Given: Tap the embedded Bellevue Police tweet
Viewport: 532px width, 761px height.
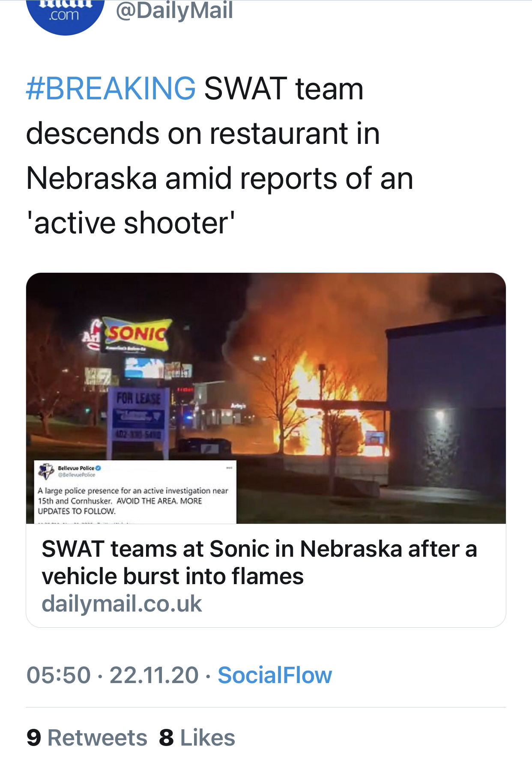Looking at the screenshot, I should pos(135,492).
